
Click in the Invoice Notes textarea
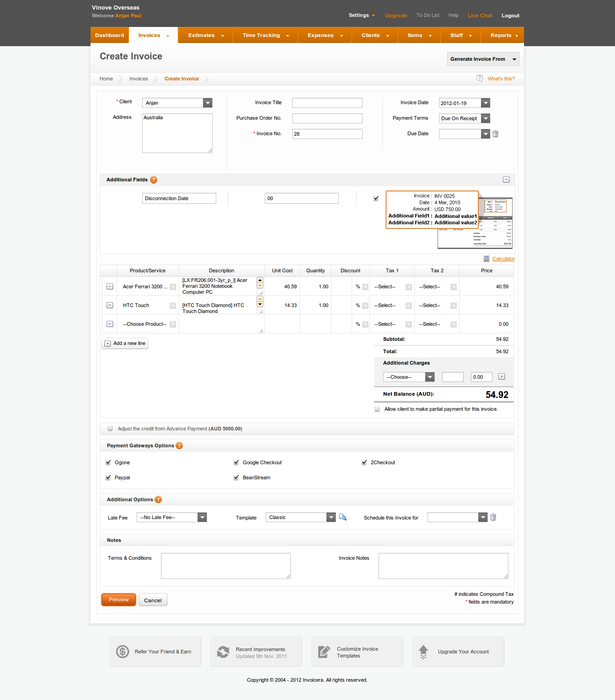[444, 566]
